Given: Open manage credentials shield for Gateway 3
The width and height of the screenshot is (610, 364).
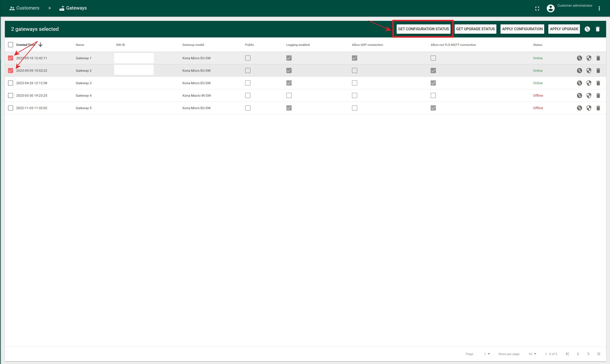Looking at the screenshot, I should (589, 83).
